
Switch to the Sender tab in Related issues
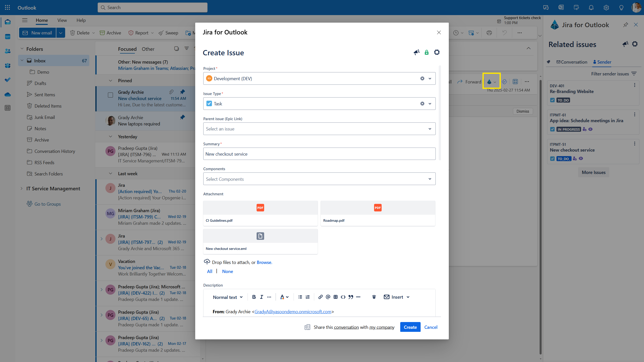602,62
